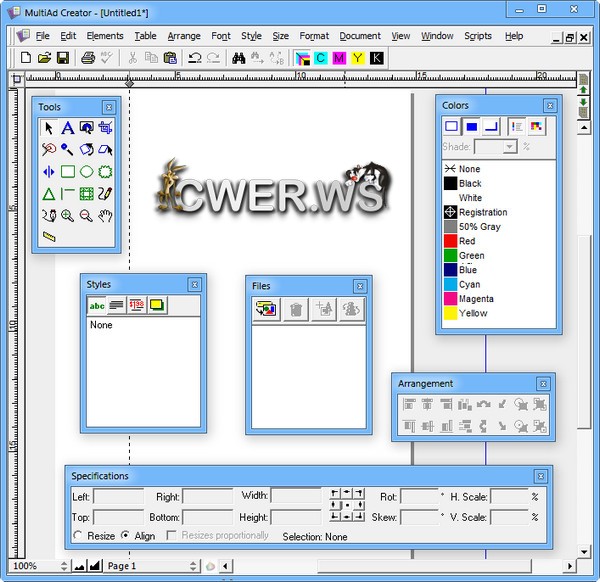Select the Red color in Colors list
The height and width of the screenshot is (582, 600).
click(x=467, y=241)
